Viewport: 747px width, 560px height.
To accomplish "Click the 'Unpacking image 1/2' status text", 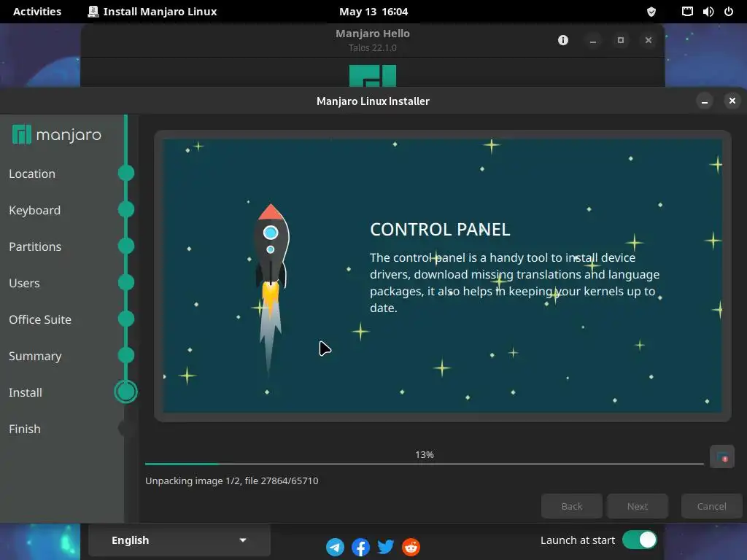I will tap(231, 481).
